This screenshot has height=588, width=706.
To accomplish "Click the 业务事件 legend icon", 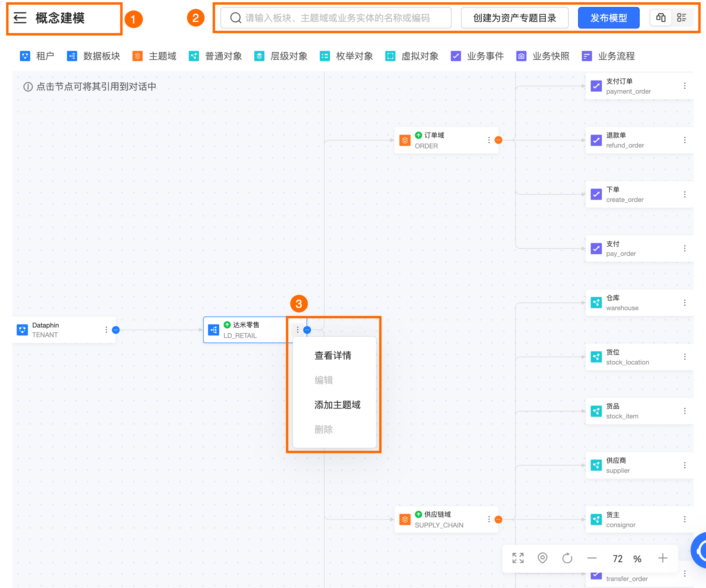I will 456,56.
